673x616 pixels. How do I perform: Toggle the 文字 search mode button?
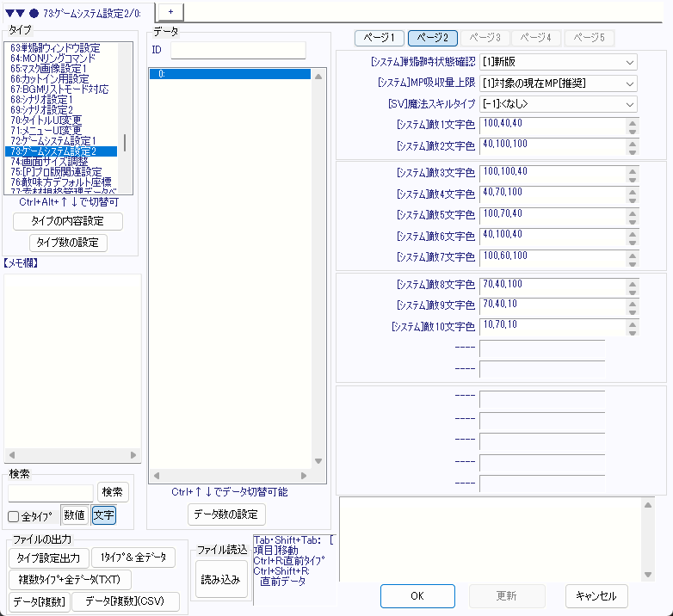[x=103, y=515]
